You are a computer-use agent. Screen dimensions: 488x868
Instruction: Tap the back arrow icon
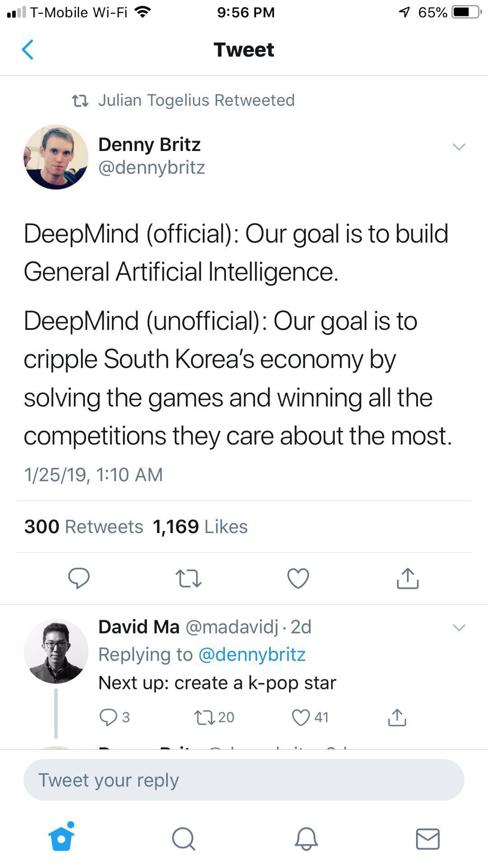28,50
